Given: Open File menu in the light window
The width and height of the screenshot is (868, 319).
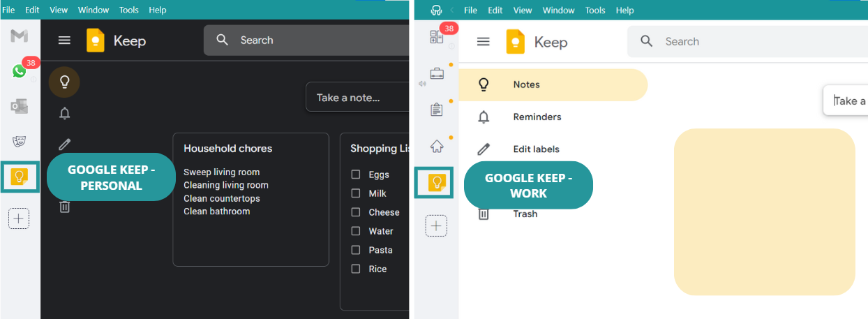Looking at the screenshot, I should pos(470,10).
